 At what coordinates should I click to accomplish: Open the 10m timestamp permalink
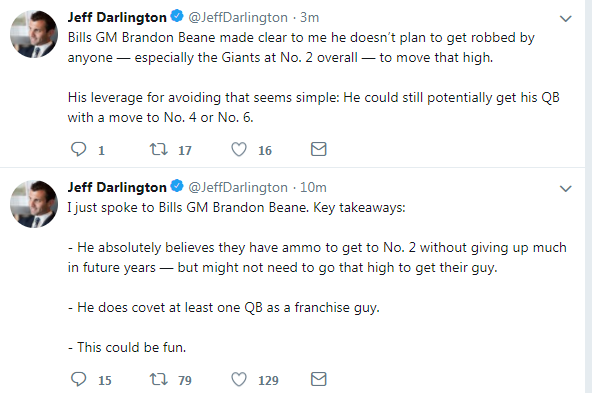coord(313,187)
